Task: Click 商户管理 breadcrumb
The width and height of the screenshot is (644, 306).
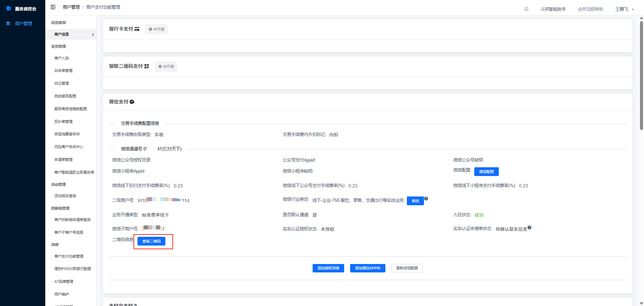Action: 71,7
